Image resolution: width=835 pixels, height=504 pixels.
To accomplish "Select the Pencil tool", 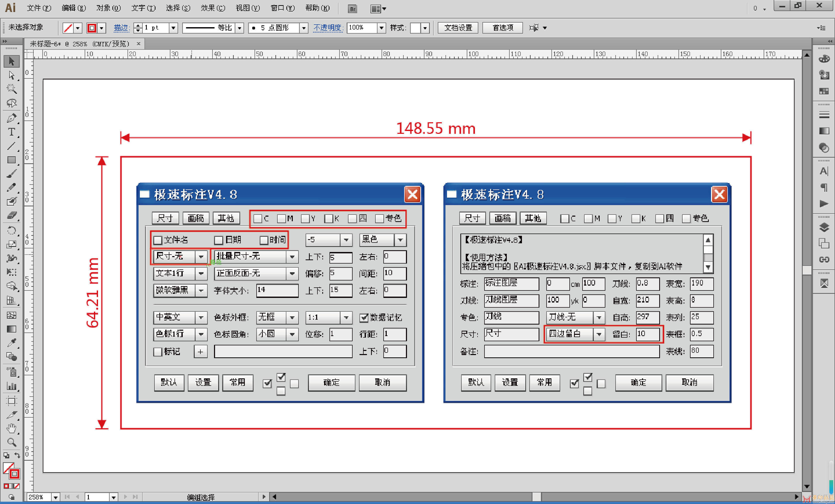I will 12,187.
